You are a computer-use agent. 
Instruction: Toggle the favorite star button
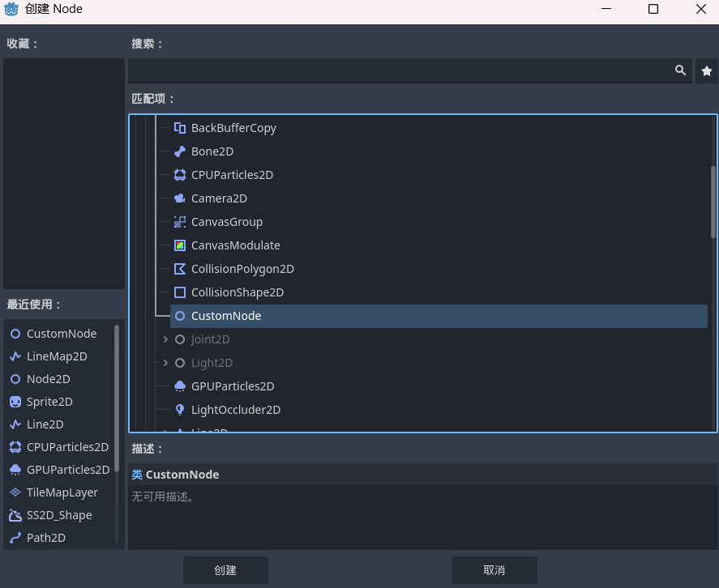coord(707,71)
